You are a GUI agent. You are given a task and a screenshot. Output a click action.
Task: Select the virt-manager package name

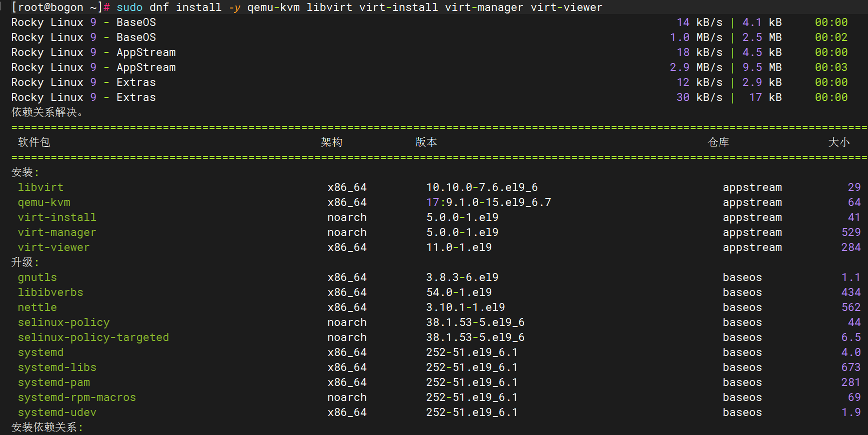tap(57, 232)
